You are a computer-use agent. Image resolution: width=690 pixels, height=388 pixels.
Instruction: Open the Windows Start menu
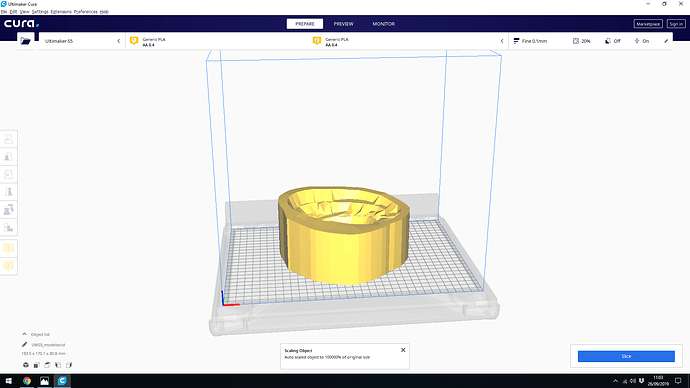tap(8, 381)
